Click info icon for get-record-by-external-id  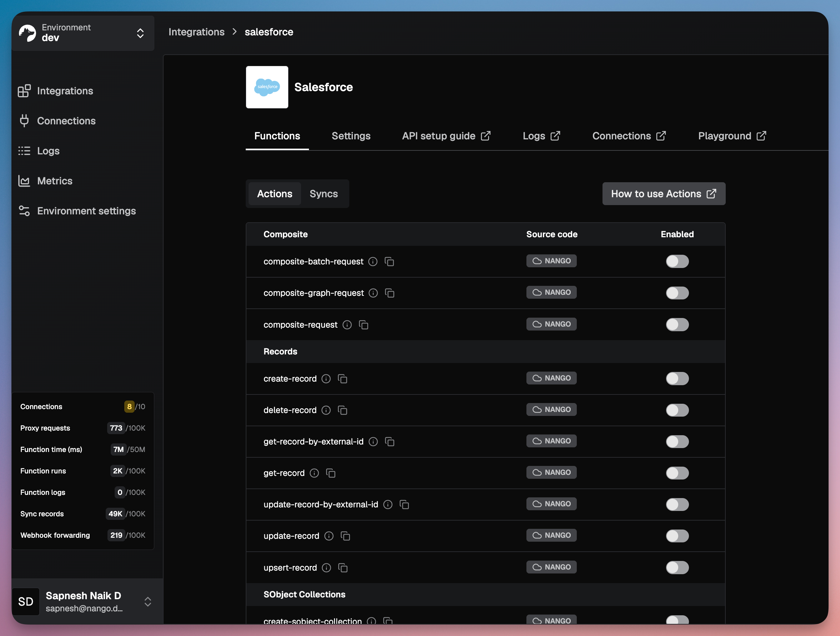tap(373, 442)
